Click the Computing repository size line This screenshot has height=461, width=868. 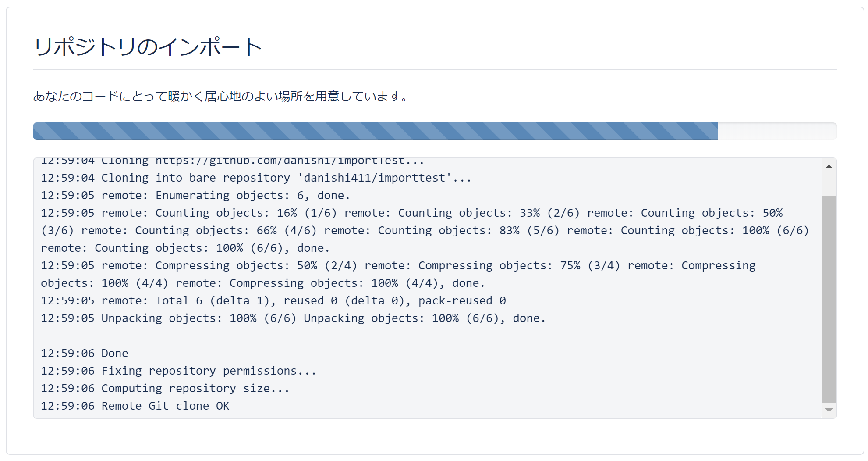[165, 388]
